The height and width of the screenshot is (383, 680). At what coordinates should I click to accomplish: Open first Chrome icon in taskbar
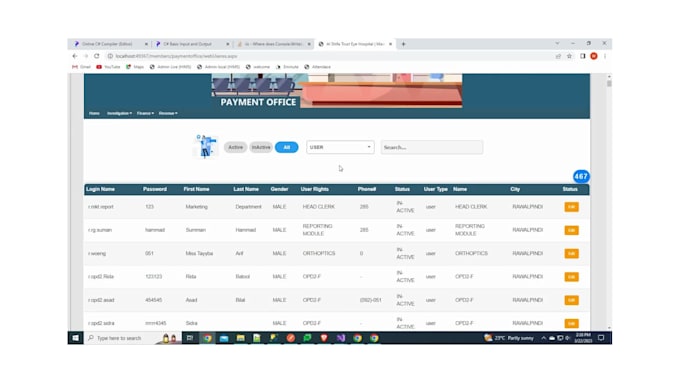coord(207,338)
